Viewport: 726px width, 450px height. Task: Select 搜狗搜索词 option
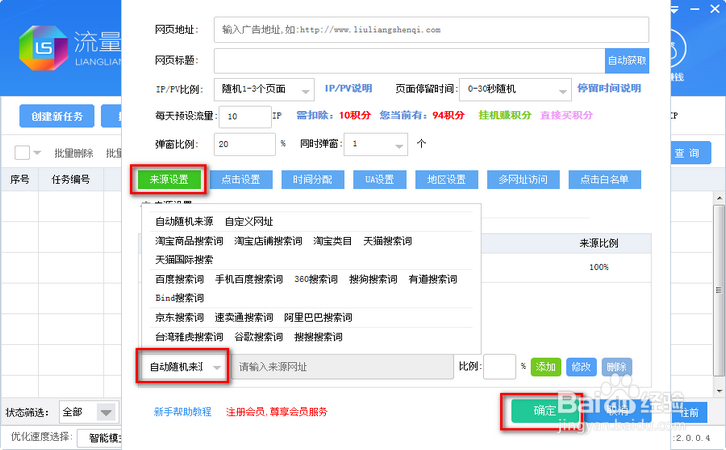coord(373,279)
